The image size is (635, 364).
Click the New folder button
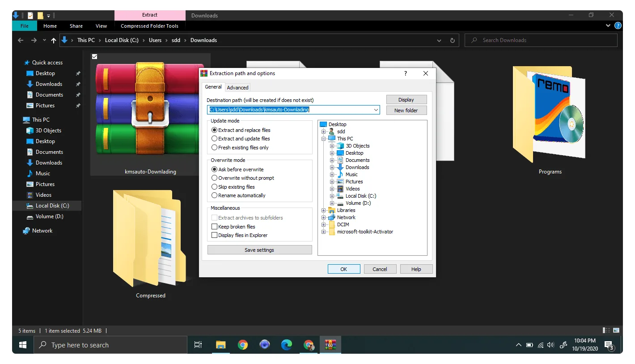click(x=406, y=110)
